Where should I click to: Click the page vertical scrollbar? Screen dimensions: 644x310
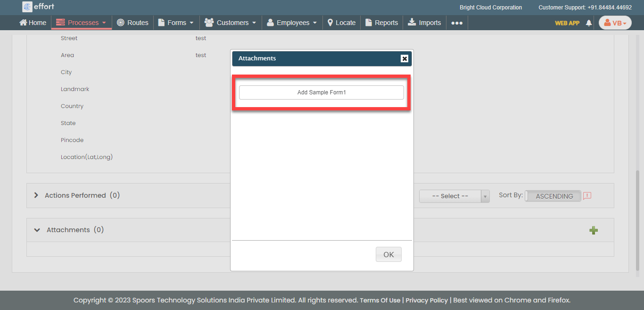(x=639, y=212)
